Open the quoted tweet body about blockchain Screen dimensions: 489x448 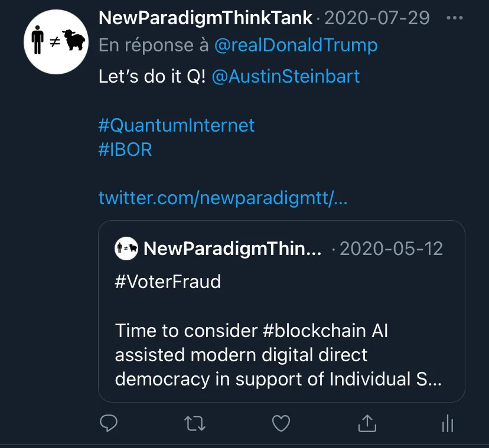278,355
